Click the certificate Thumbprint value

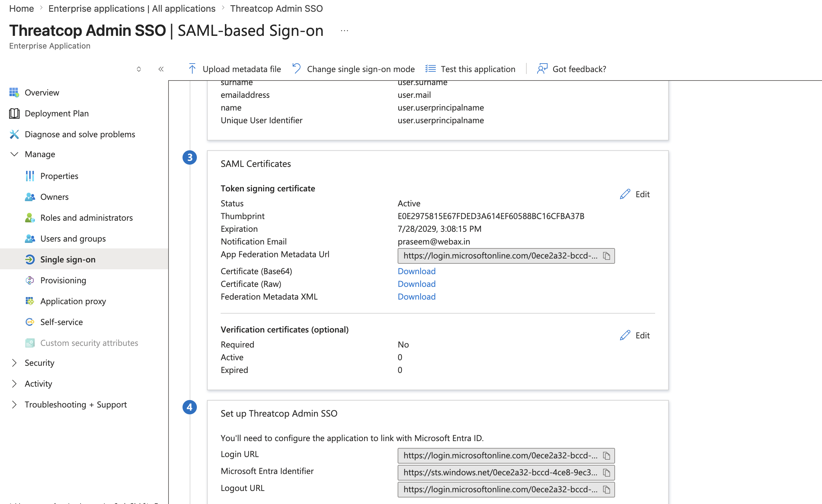[x=491, y=216]
